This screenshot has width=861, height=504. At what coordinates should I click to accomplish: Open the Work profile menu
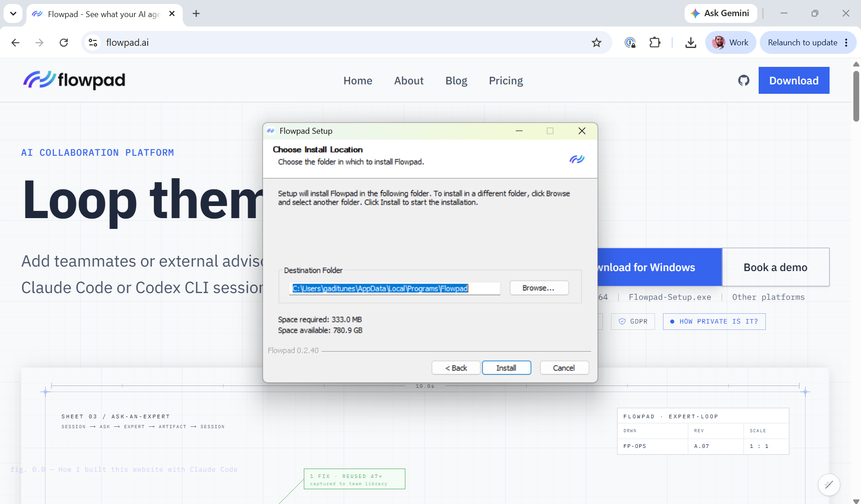coord(730,43)
